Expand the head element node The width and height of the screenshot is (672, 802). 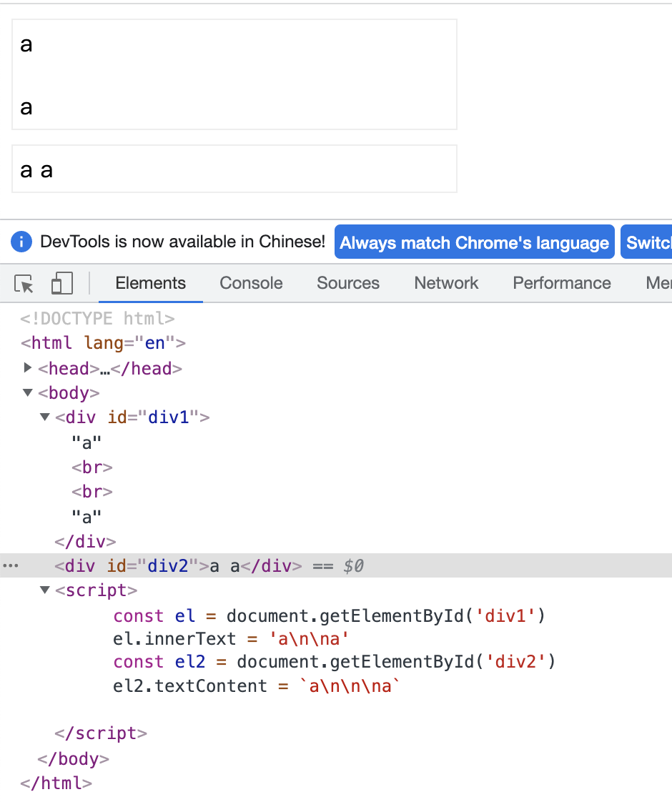(x=28, y=367)
